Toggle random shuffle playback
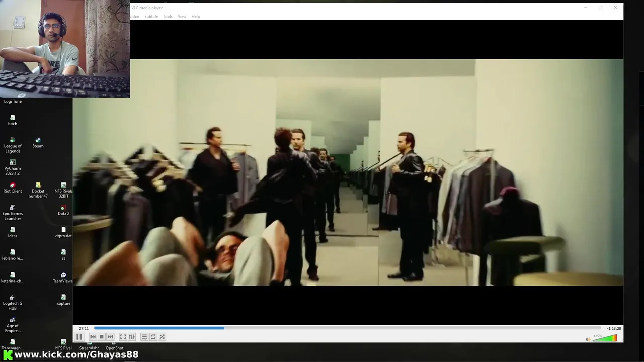The image size is (644, 362). point(162,337)
